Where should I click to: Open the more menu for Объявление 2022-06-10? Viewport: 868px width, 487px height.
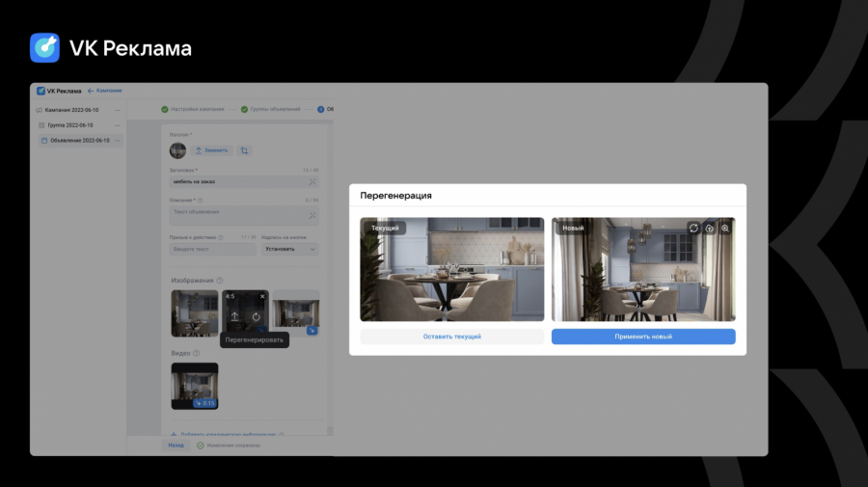(118, 141)
